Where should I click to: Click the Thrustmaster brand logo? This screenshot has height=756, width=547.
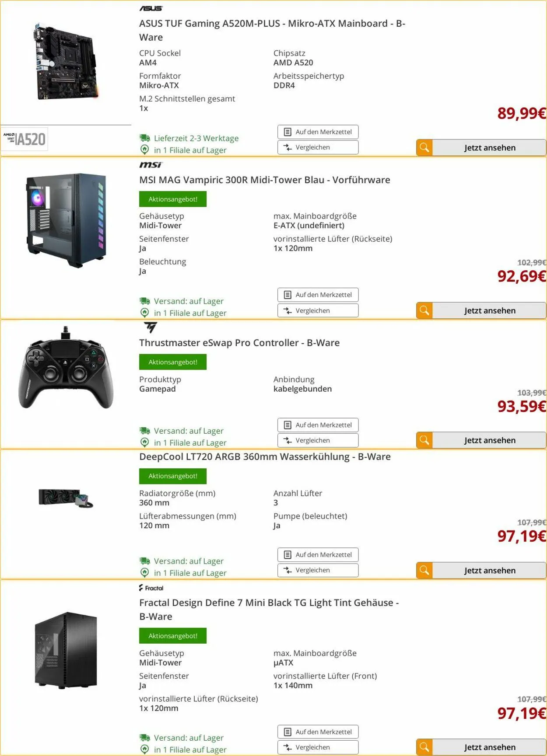coord(151,327)
